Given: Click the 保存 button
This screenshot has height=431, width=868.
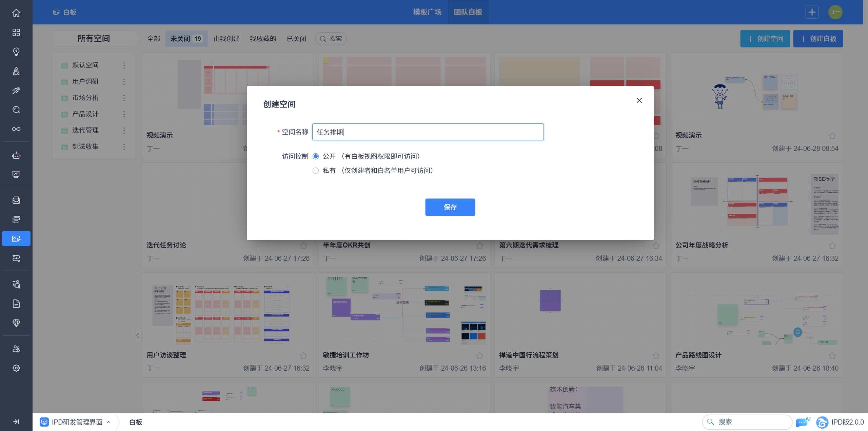Looking at the screenshot, I should point(450,207).
